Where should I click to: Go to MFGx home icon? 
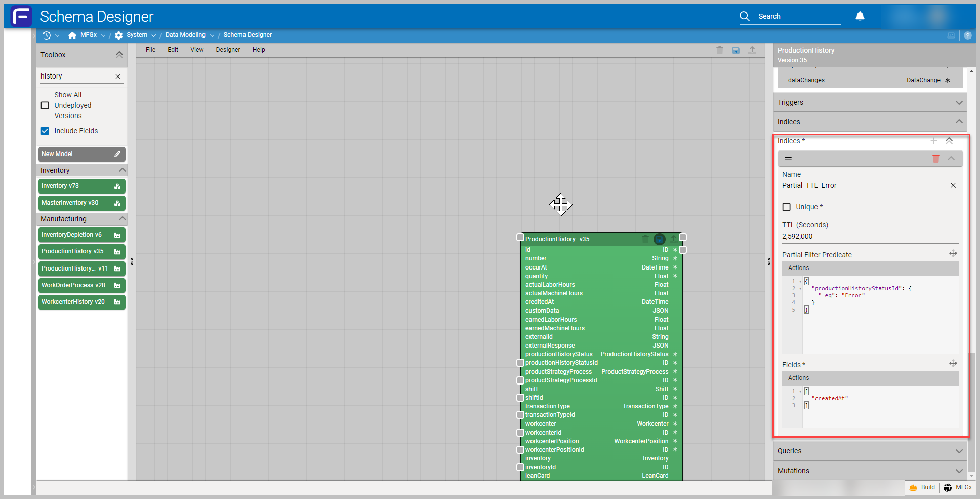tap(72, 35)
